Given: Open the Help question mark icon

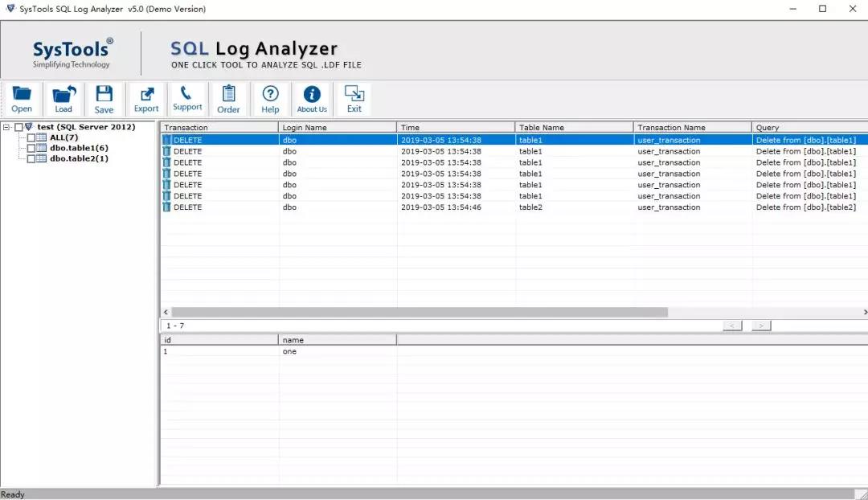Looking at the screenshot, I should coord(270,99).
